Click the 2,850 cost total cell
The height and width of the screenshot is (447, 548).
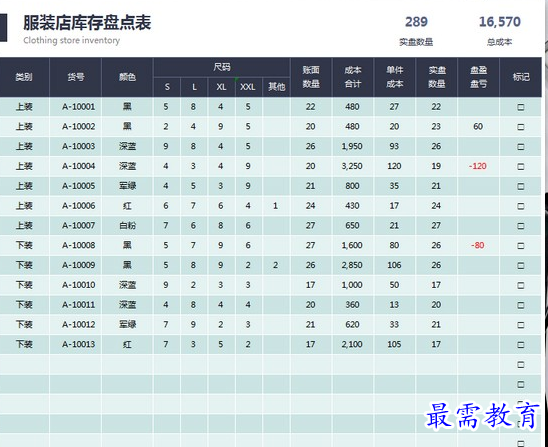click(352, 265)
